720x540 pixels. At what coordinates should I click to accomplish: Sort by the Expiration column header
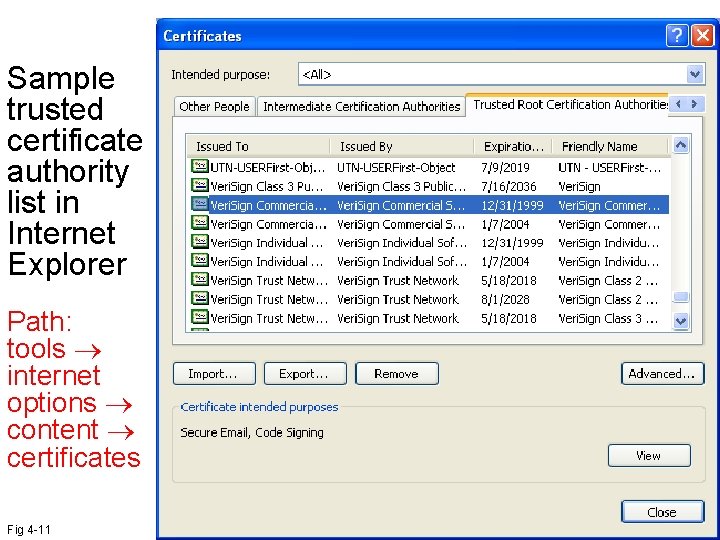point(513,146)
